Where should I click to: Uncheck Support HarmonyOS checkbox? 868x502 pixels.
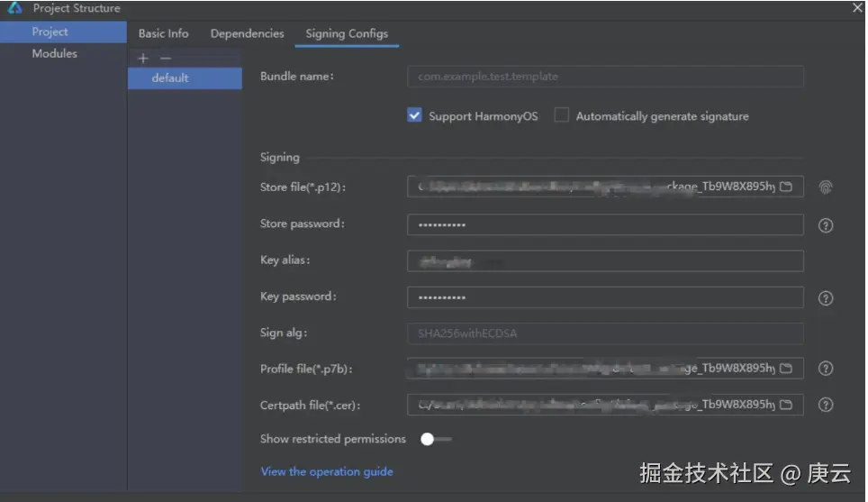(414, 115)
